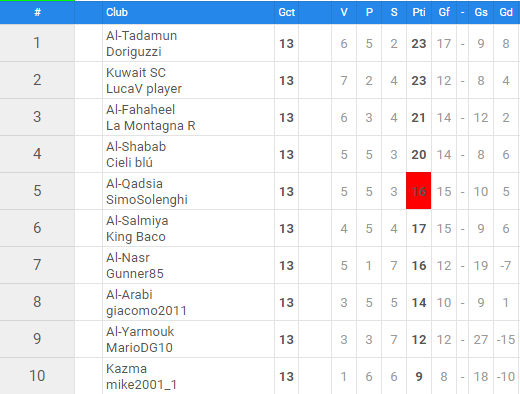Image resolution: width=520 pixels, height=394 pixels.
Task: Click the Gd column header
Action: pos(506,12)
